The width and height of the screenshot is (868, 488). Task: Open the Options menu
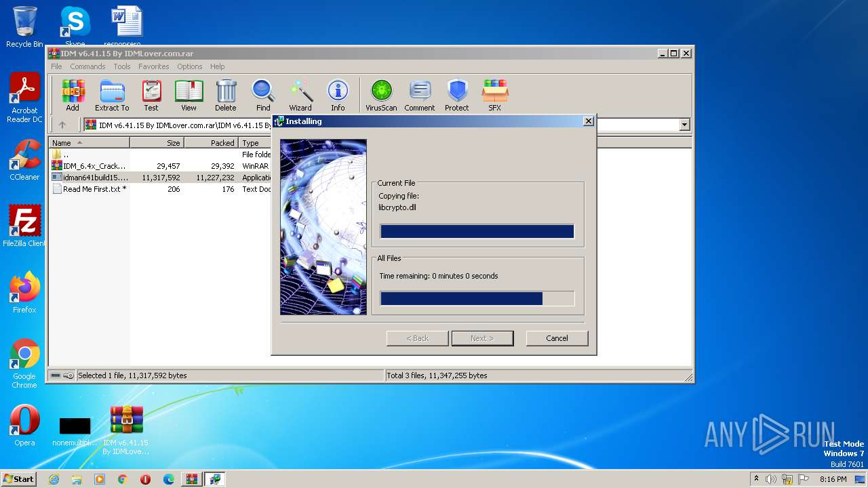[x=190, y=66]
